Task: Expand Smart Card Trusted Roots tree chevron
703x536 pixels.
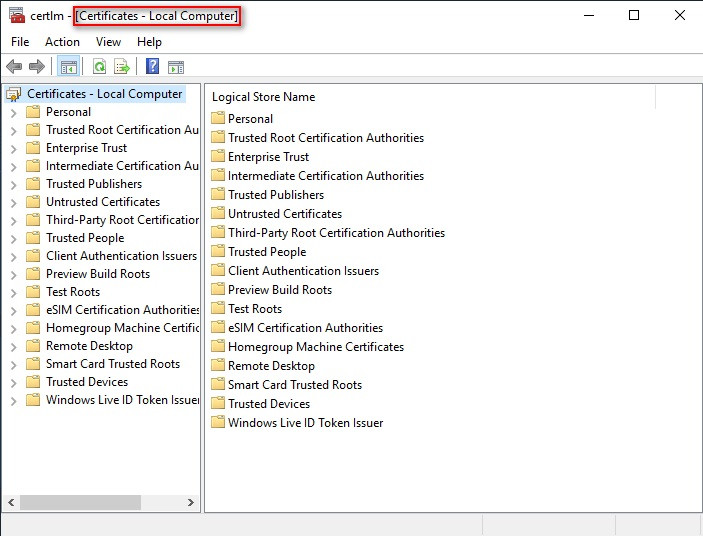Action: 13,364
